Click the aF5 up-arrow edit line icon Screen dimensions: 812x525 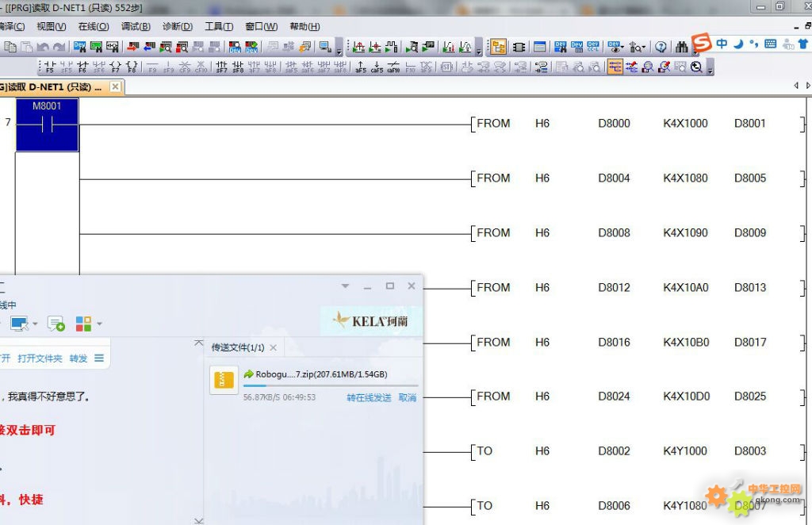(361, 67)
